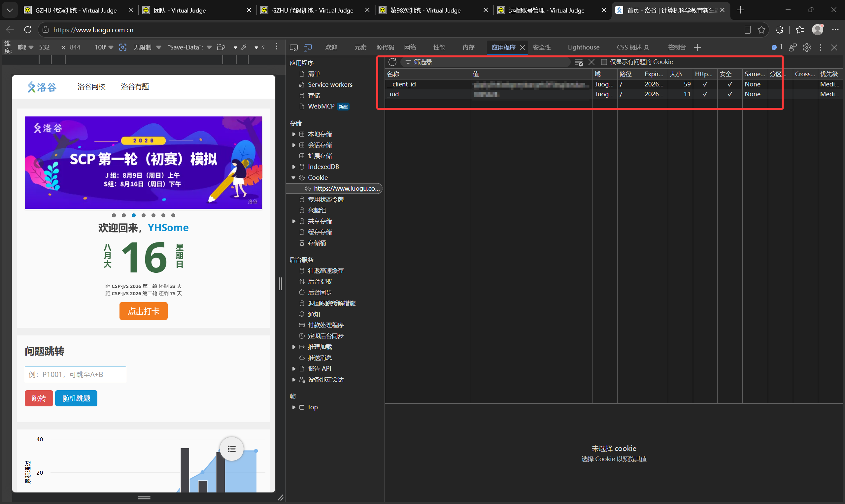This screenshot has height=504, width=845.
Task: Open DevTools settings gear
Action: 807,47
